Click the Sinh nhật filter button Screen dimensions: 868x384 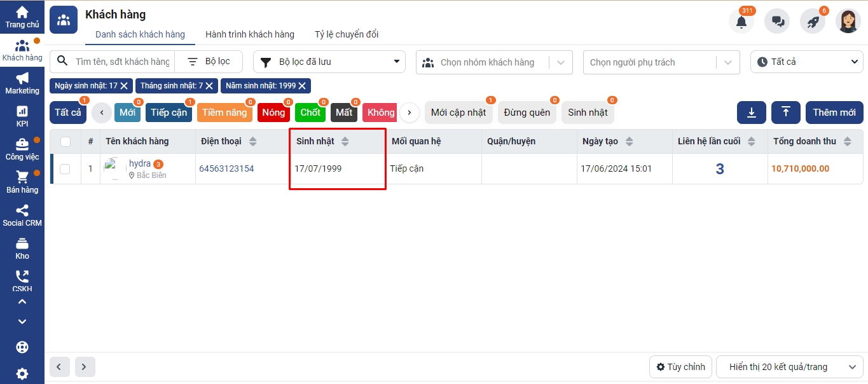click(x=588, y=113)
